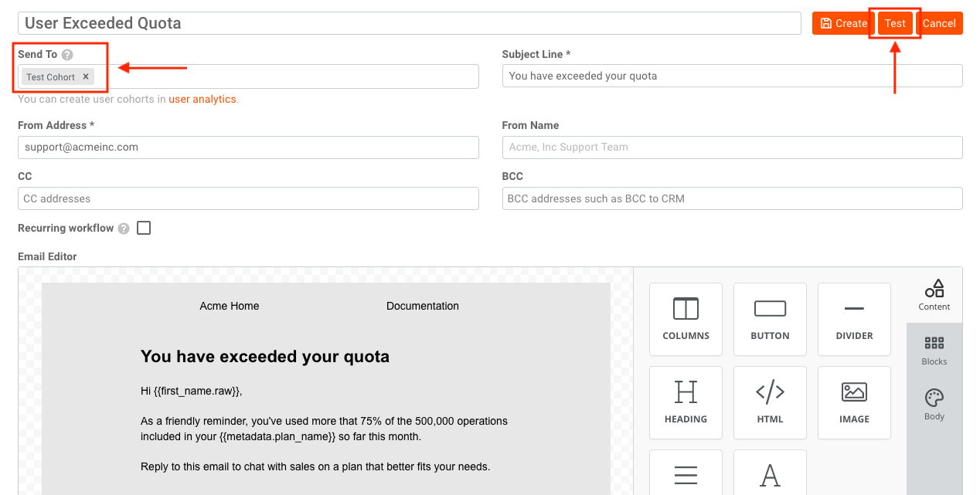Click the Acme Home menu link in email
This screenshot has height=495, width=980.
click(230, 306)
